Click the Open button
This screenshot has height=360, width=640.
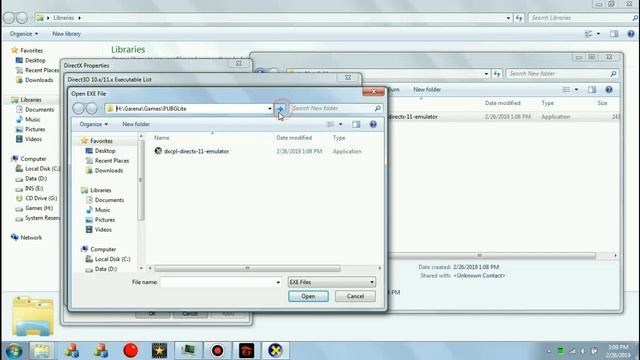click(308, 296)
